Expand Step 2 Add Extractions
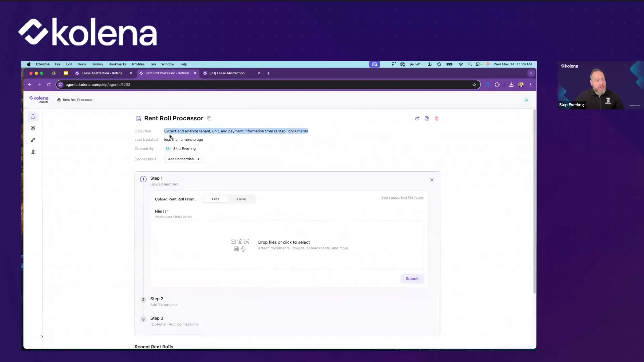Image resolution: width=644 pixels, height=362 pixels. click(x=164, y=301)
